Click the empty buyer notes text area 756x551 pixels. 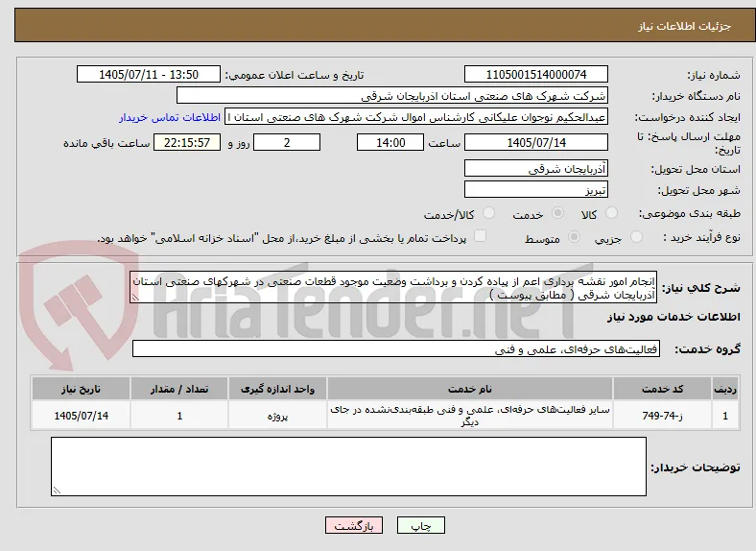tap(348, 467)
